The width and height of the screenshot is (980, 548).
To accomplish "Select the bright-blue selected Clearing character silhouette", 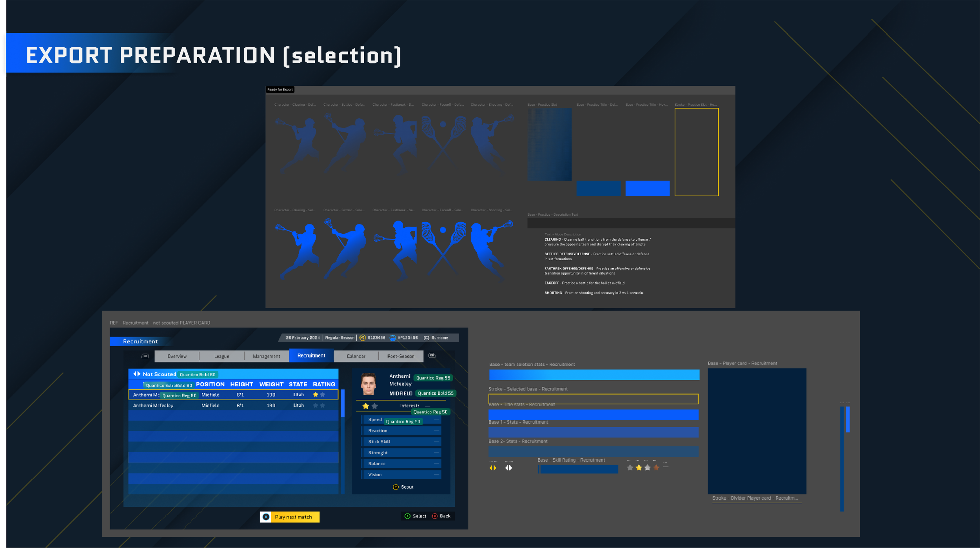I will [x=297, y=251].
